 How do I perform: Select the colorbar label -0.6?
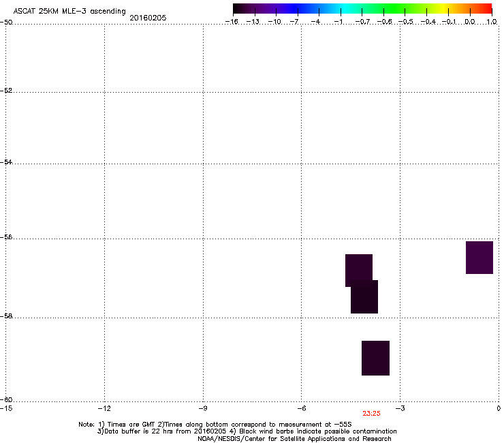(384, 22)
